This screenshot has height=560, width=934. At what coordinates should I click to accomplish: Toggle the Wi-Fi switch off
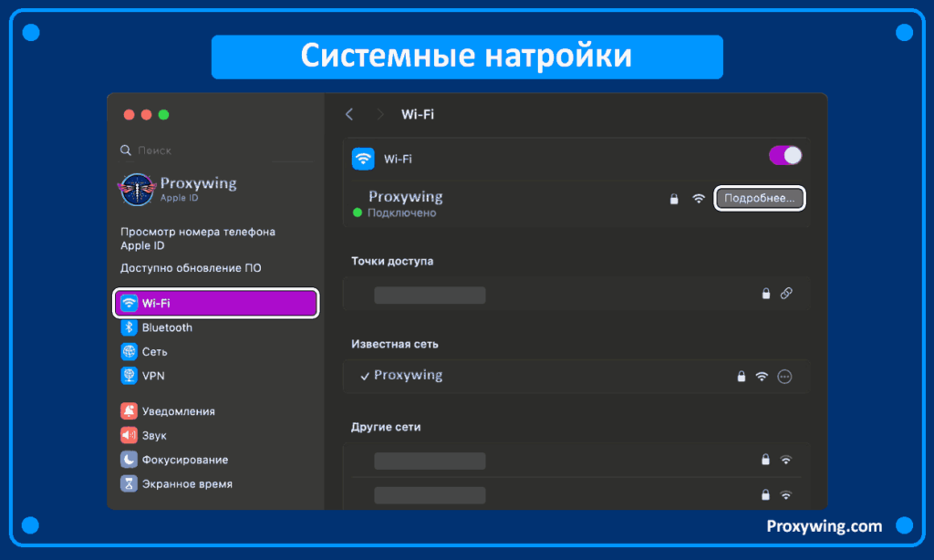785,156
